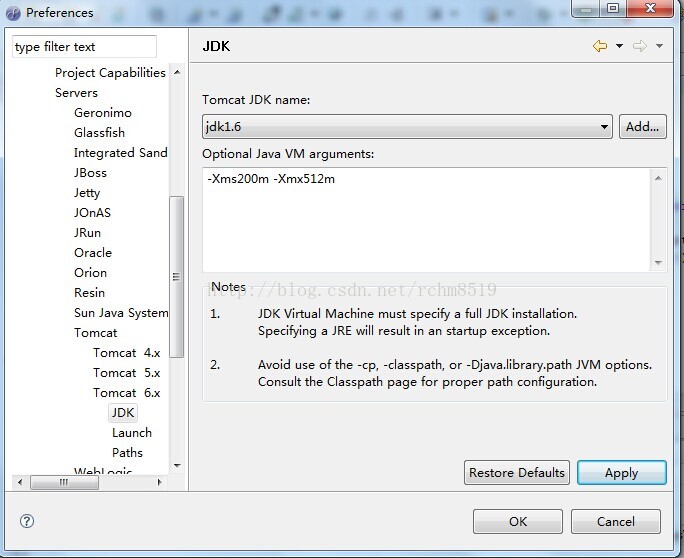Image resolution: width=684 pixels, height=558 pixels.
Task: Click the back navigation arrow icon
Action: (x=600, y=46)
